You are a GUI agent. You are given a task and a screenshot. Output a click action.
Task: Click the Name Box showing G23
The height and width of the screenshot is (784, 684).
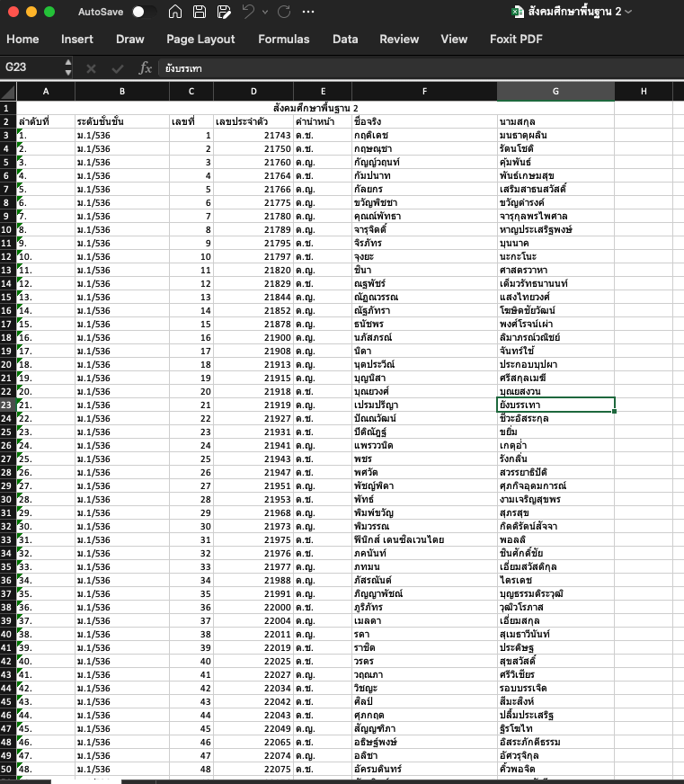click(x=31, y=67)
